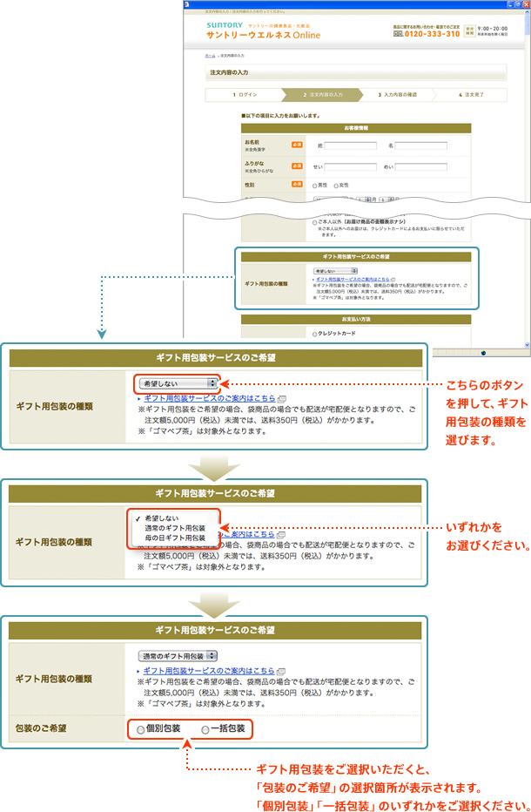531x812 pixels.
Task: Open the small 希望しない dropdown in browser window
Action: pos(335,271)
